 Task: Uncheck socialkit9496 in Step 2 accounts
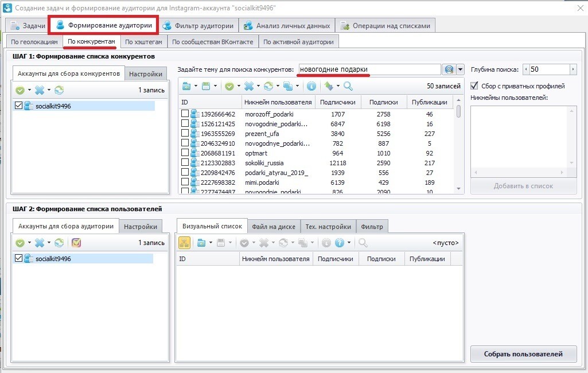pos(18,258)
